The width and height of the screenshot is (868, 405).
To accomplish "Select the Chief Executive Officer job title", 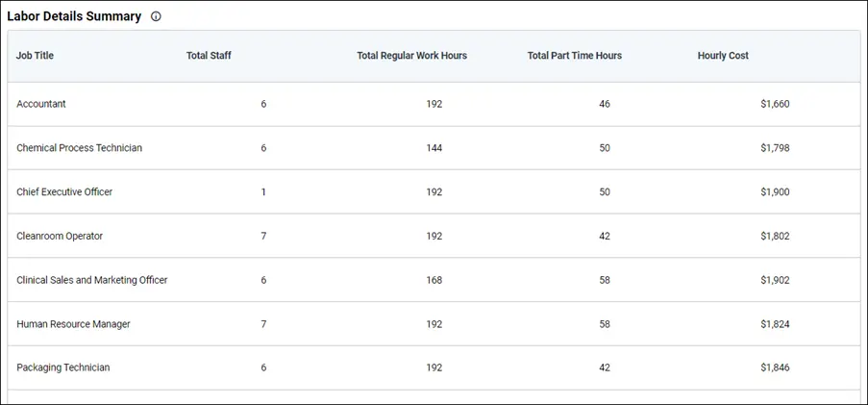I will click(x=64, y=191).
